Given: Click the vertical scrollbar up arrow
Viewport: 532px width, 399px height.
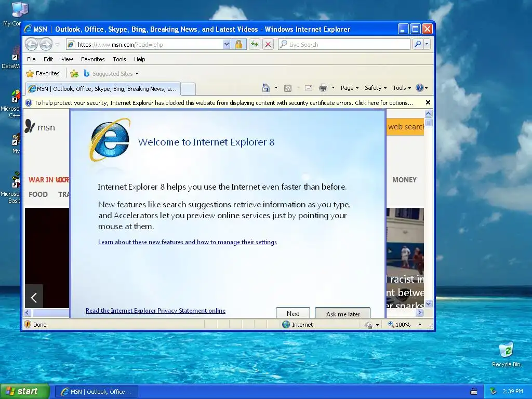Looking at the screenshot, I should [428, 114].
